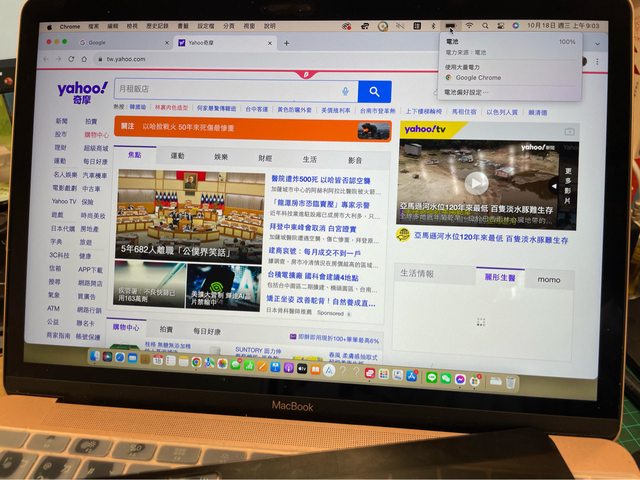This screenshot has height=480, width=640.
Task: Play the yahoo/tv Amazon river video
Action: pos(476,182)
